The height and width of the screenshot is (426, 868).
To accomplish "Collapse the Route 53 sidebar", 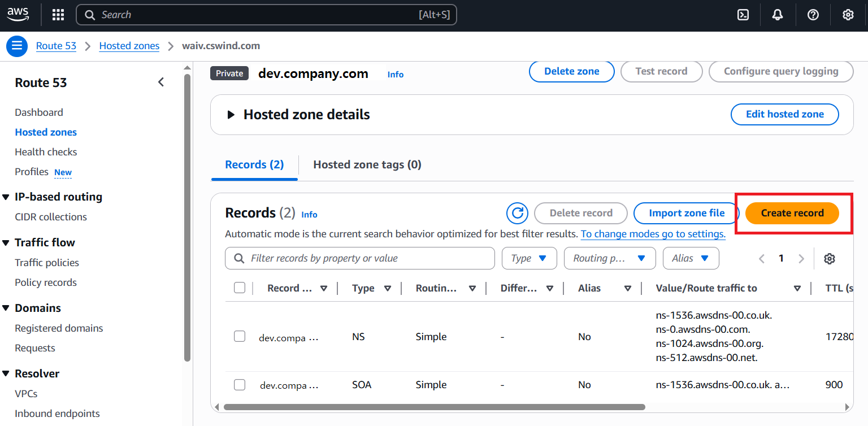I will tap(161, 82).
